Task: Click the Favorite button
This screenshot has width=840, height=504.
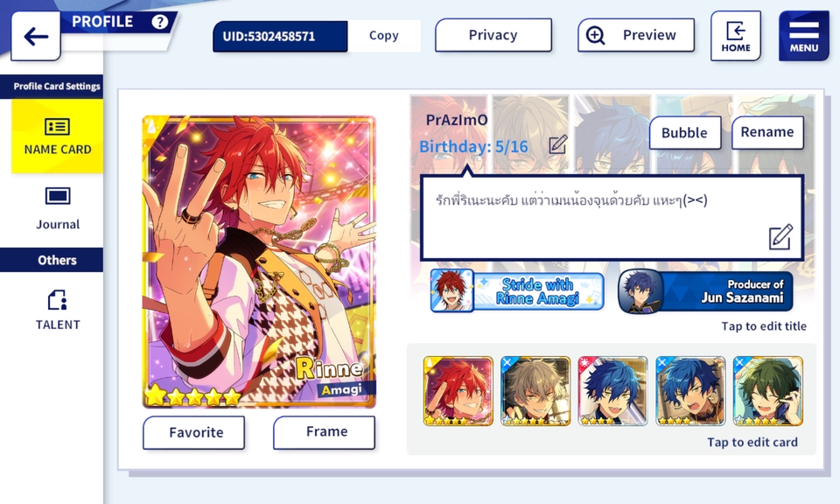Action: (x=194, y=432)
